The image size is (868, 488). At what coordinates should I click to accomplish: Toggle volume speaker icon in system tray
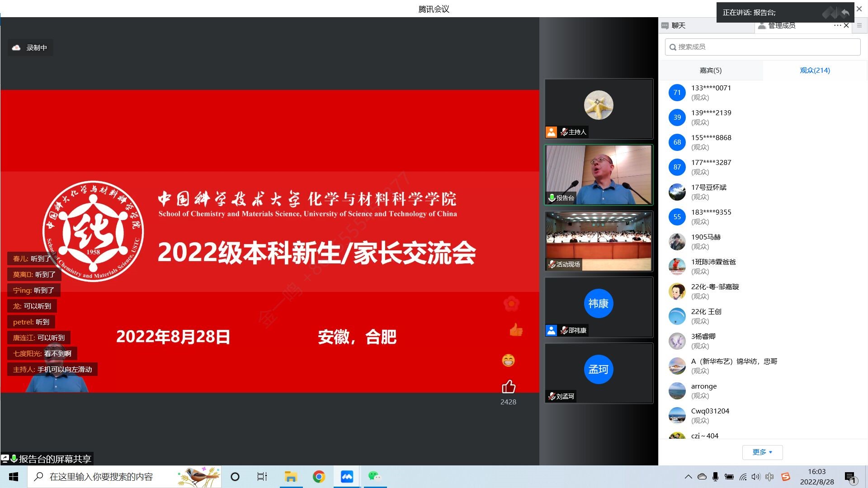click(x=755, y=477)
